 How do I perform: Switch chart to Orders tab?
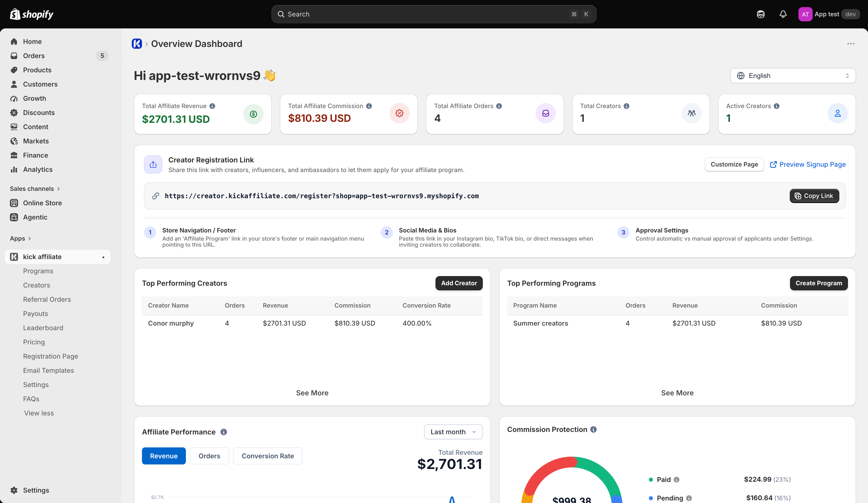[x=209, y=456]
